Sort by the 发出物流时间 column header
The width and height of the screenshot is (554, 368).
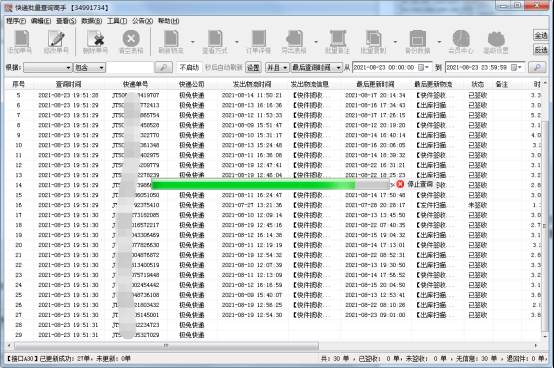coord(252,84)
